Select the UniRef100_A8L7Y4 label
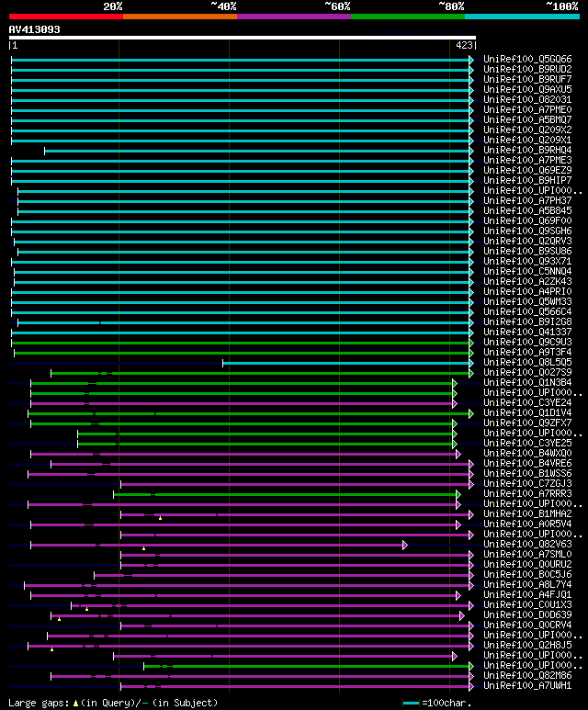Viewport: 588px width, 710px height. [527, 584]
